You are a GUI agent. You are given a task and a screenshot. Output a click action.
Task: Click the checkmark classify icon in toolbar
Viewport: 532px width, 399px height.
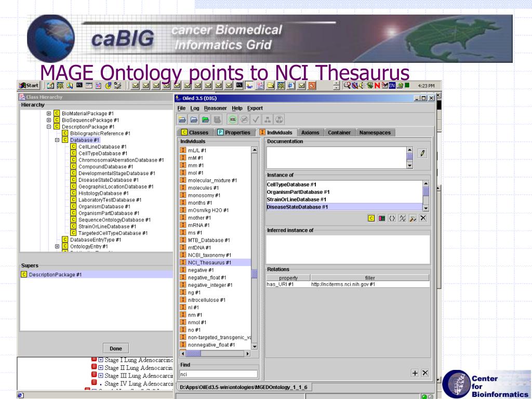coord(256,119)
